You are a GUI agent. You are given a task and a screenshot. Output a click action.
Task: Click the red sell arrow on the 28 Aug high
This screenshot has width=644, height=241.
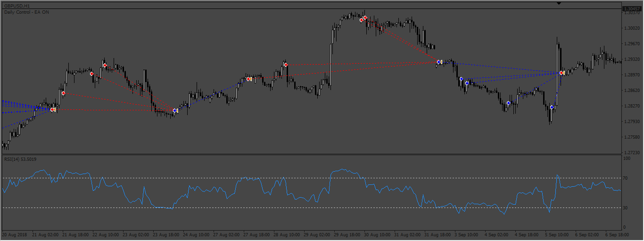pyautogui.click(x=286, y=65)
